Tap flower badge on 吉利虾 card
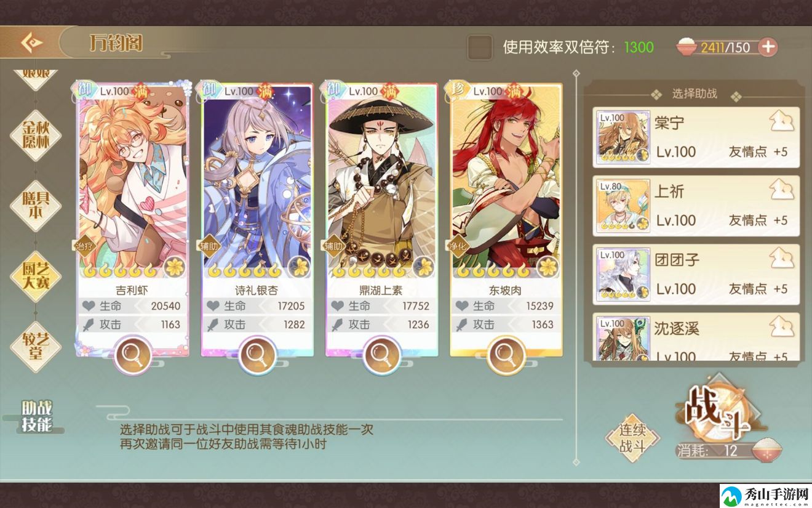Screen dimensions: 812x508 [x=175, y=267]
